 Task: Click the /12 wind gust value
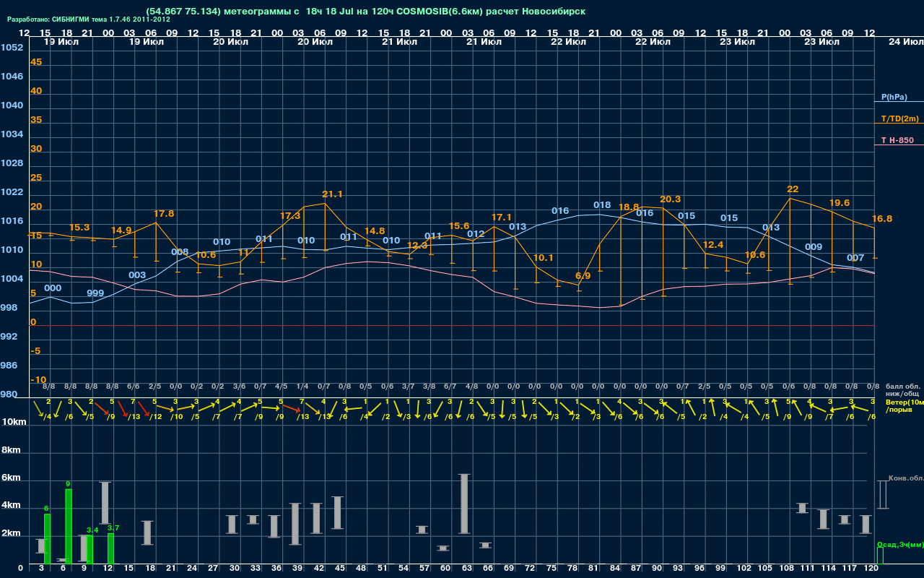[x=155, y=417]
